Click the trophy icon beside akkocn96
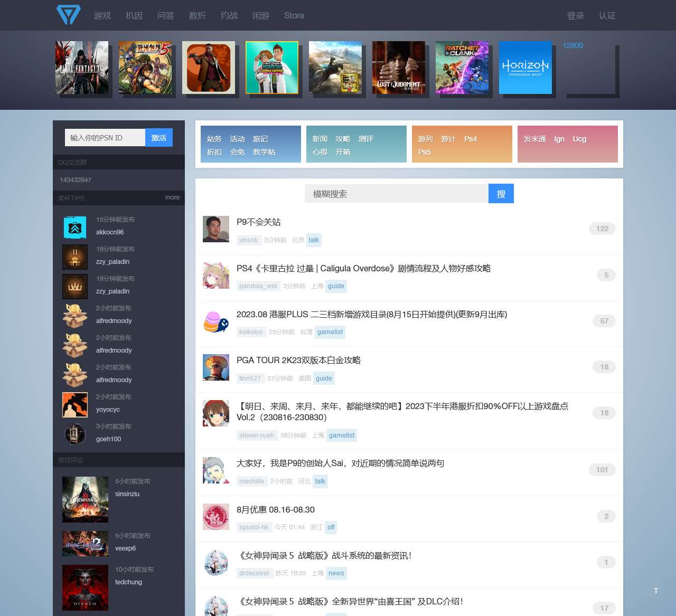Viewport: 676px width, 616px height. click(75, 228)
